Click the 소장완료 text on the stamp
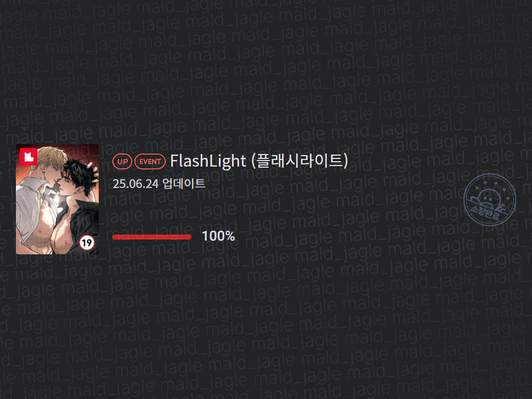The height and width of the screenshot is (399, 532). pyautogui.click(x=485, y=212)
